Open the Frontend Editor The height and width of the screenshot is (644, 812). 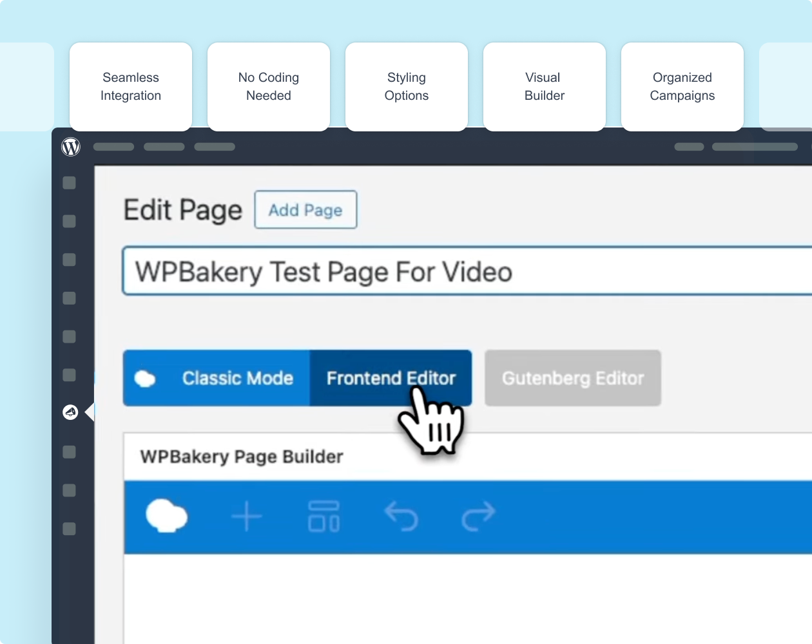click(391, 378)
